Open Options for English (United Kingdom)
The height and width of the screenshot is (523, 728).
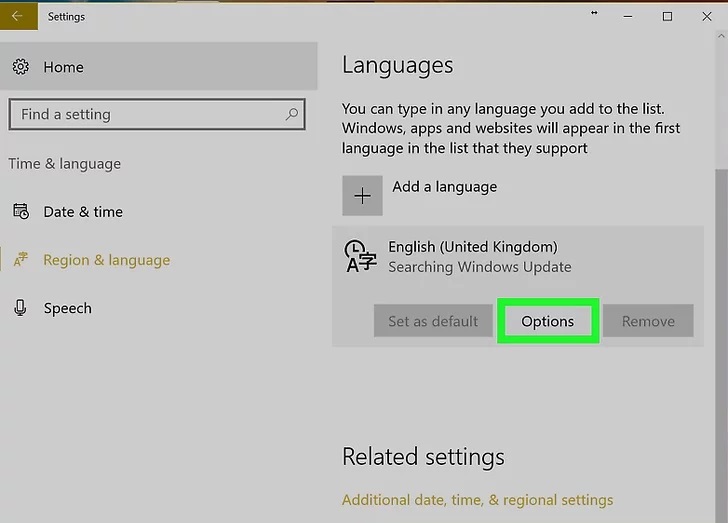548,321
